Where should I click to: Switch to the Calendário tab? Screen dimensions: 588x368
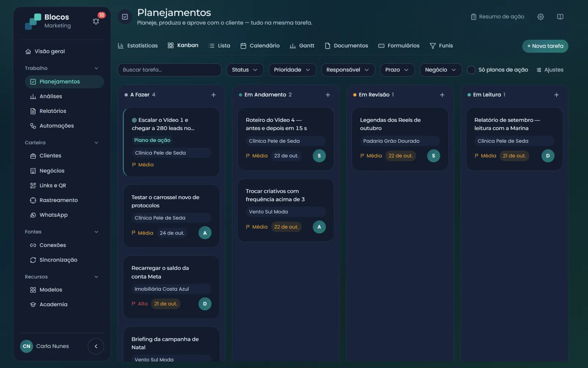pos(260,46)
